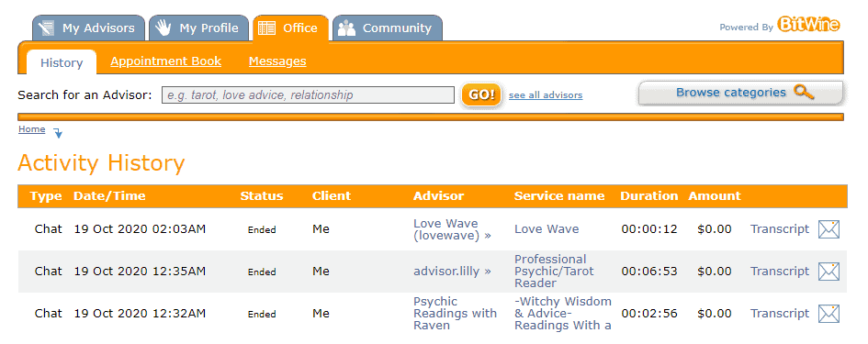Screen dimensions: 868x344
Task: Click the '19 Oct 2020 12:35AM' date cell
Action: point(140,272)
